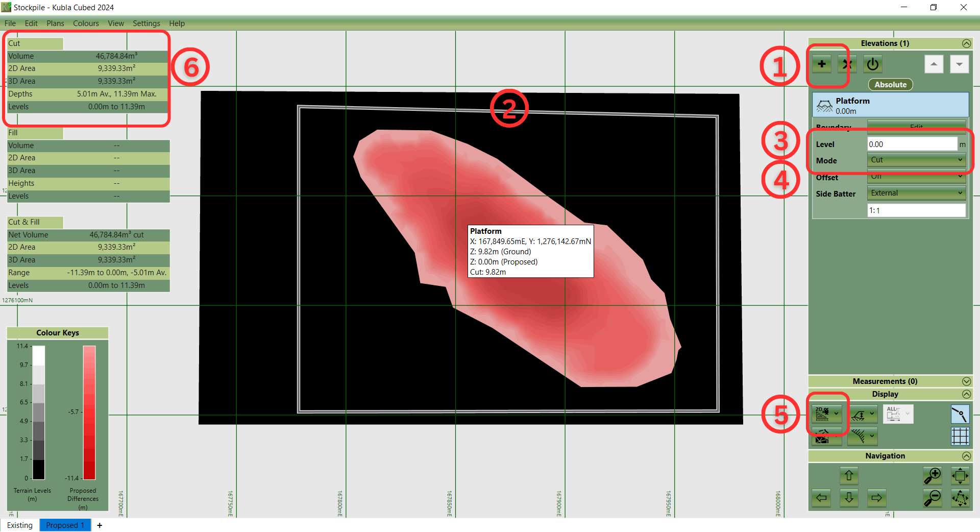Viewport: 980px width, 532px height.
Task: Select the Platform elevation item
Action: click(x=891, y=105)
